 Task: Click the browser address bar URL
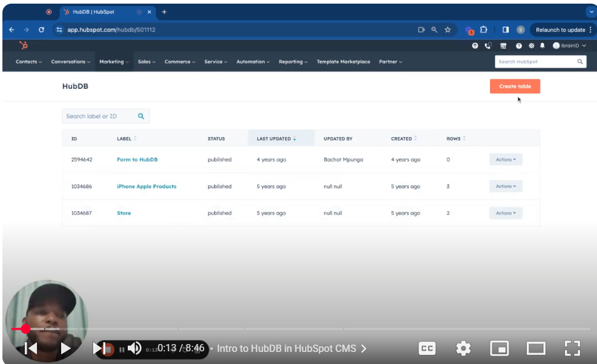click(x=111, y=30)
